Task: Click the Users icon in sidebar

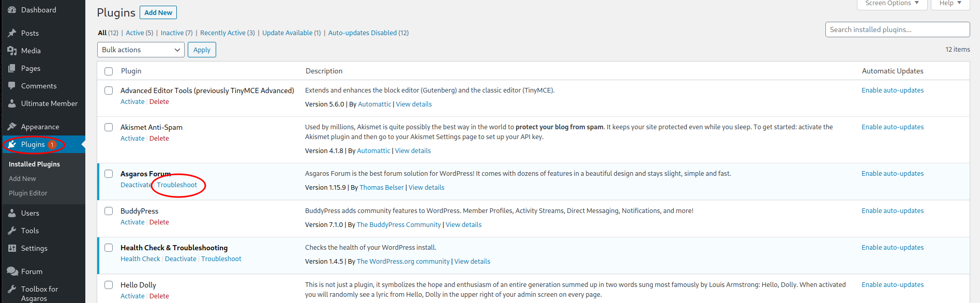Action: point(12,213)
